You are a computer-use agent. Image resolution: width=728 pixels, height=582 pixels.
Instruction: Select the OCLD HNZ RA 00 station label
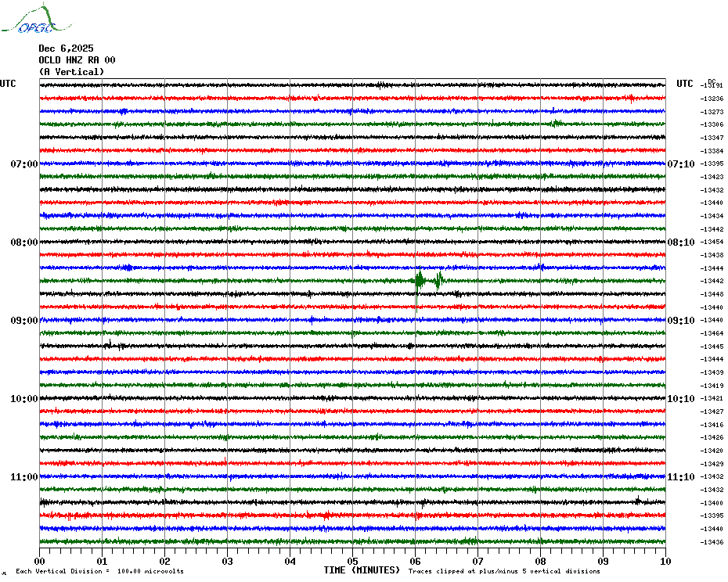coord(77,60)
